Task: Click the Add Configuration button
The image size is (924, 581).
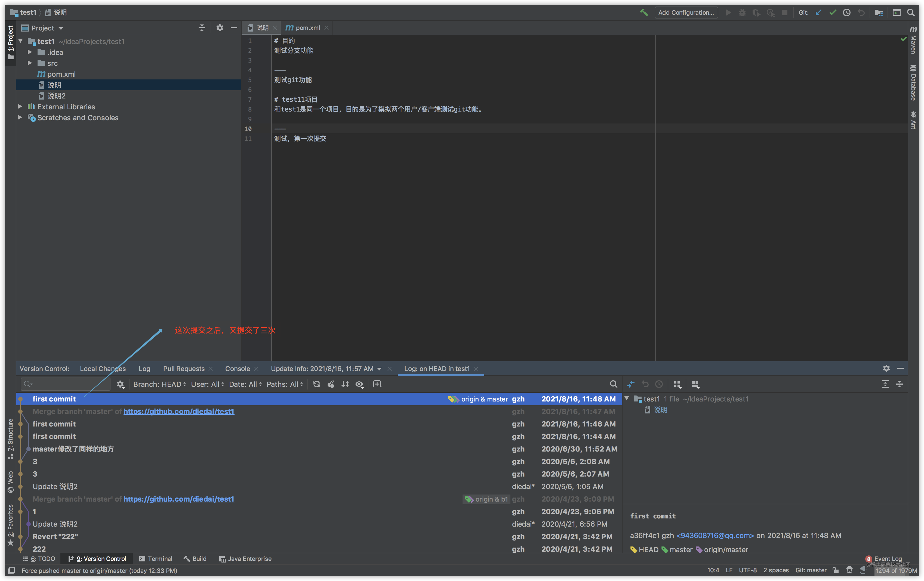Action: tap(686, 12)
